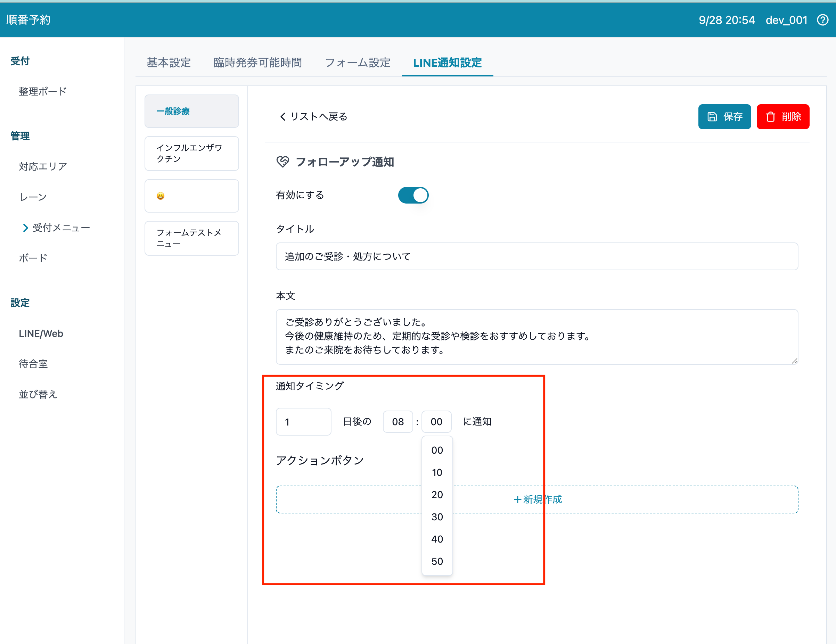Click the back chevron beside リストへ戻る

point(283,117)
